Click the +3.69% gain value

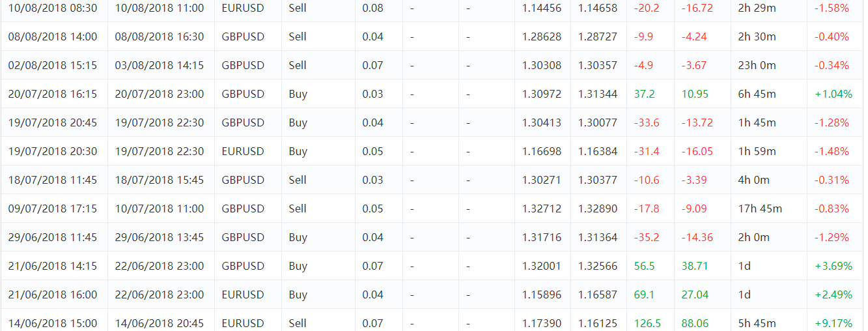(x=833, y=266)
